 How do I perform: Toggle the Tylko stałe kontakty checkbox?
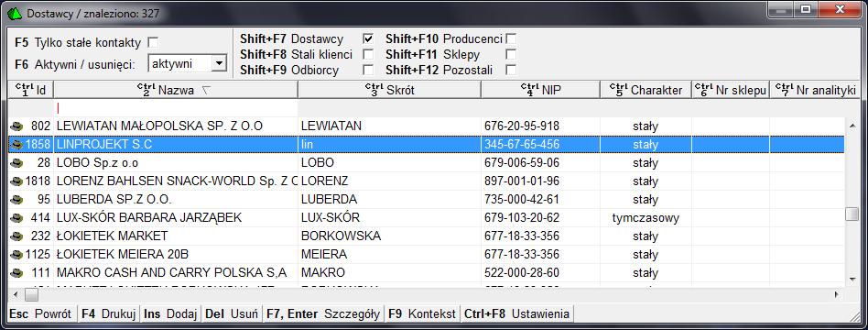point(153,42)
